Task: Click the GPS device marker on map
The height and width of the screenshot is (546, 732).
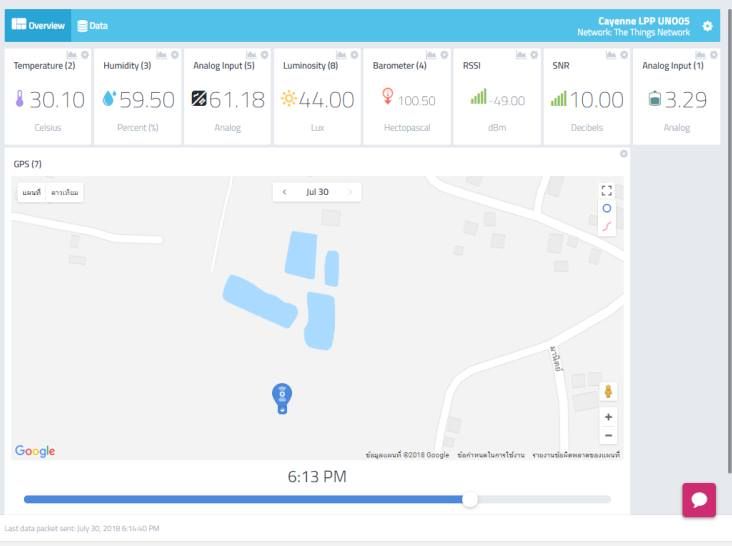Action: [282, 397]
